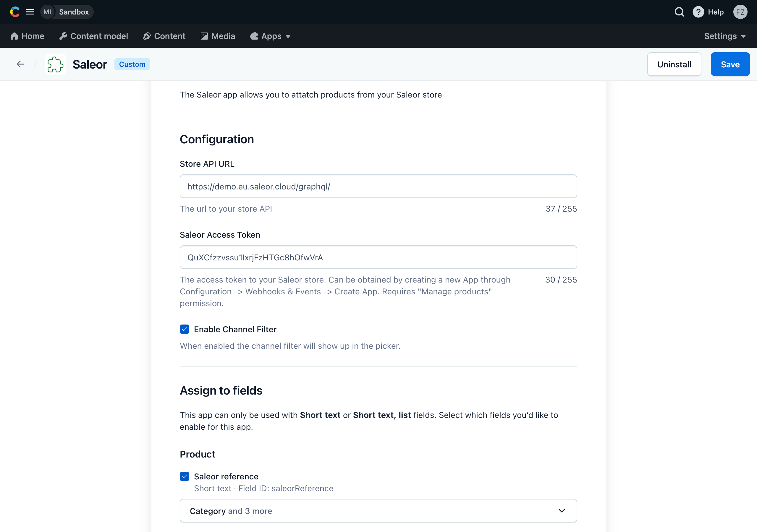Focus the Saleor Access Token field
Image resolution: width=757 pixels, height=532 pixels.
point(378,257)
